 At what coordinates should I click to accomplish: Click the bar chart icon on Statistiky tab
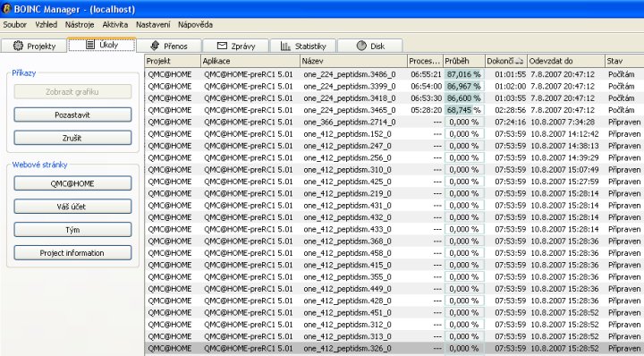pos(285,46)
